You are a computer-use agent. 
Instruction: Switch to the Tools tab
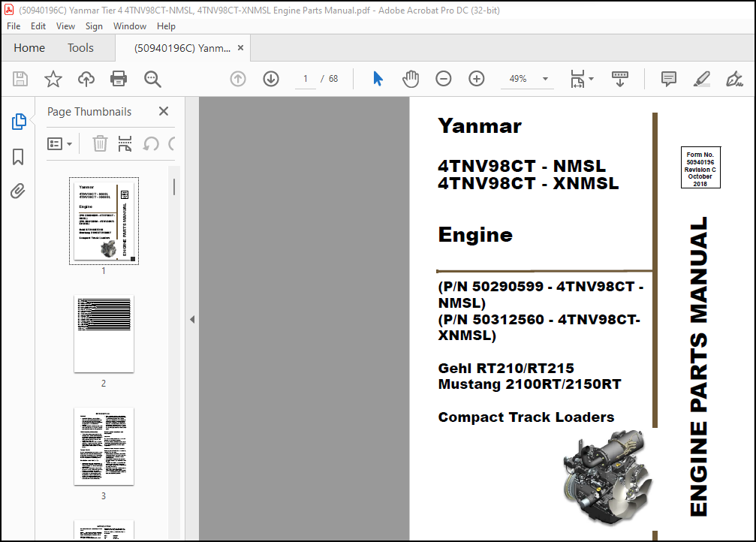[x=80, y=48]
